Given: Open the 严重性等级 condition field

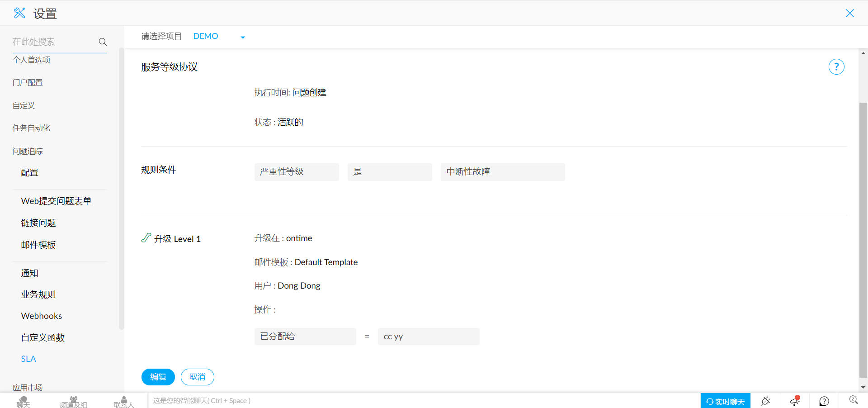Looking at the screenshot, I should [x=297, y=172].
